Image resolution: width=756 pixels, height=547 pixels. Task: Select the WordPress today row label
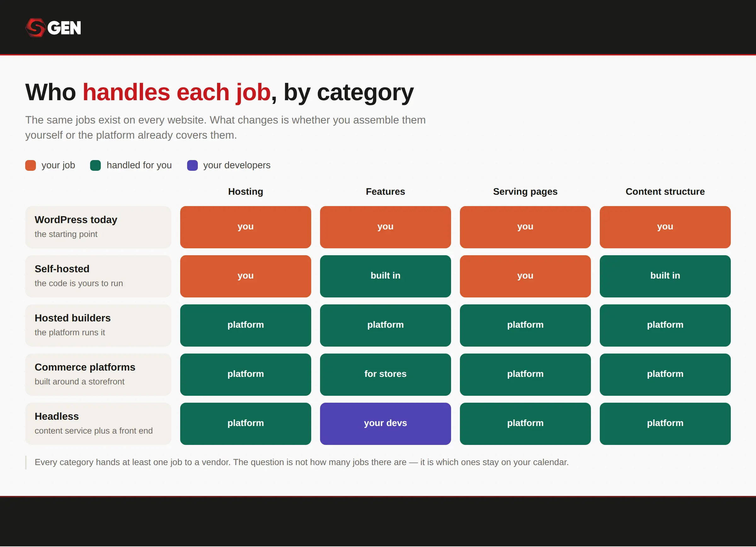pos(98,227)
